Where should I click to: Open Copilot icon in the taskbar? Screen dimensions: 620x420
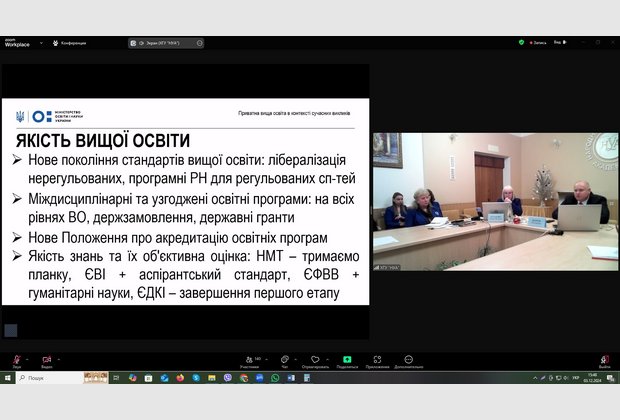(132, 378)
